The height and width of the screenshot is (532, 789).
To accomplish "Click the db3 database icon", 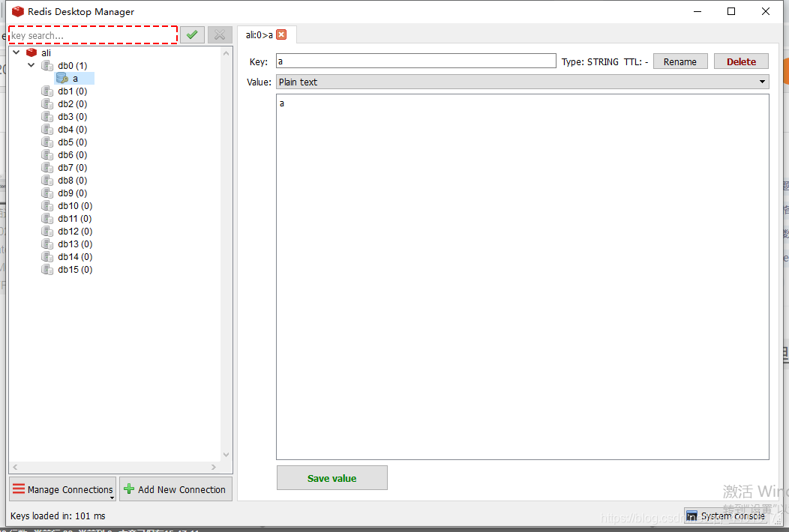I will coord(47,117).
